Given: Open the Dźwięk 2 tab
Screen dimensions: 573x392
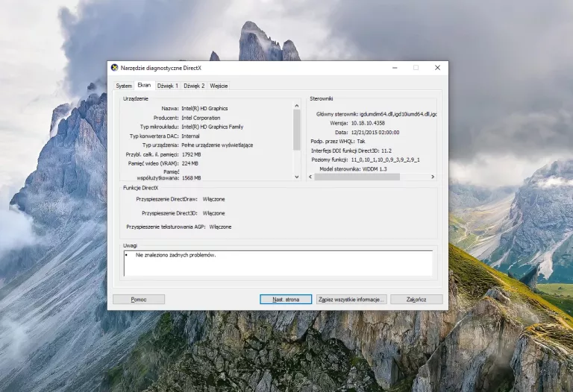Looking at the screenshot, I should pyautogui.click(x=194, y=86).
